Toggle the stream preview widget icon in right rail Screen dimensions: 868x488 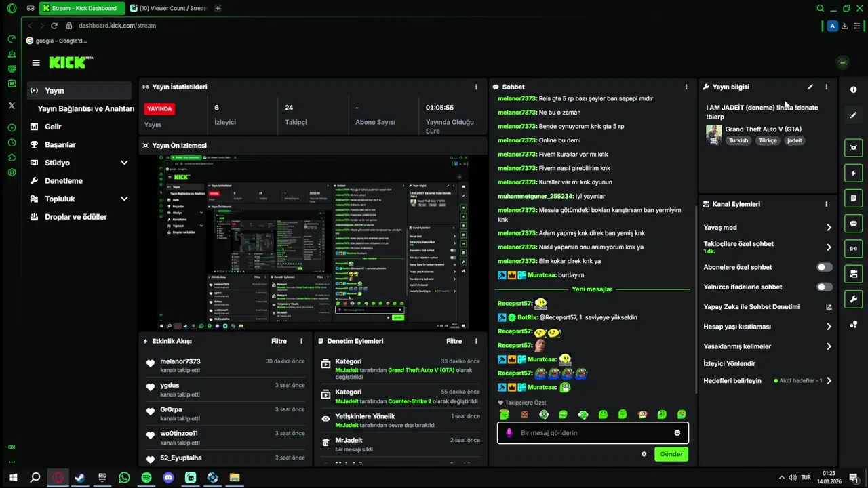853,148
